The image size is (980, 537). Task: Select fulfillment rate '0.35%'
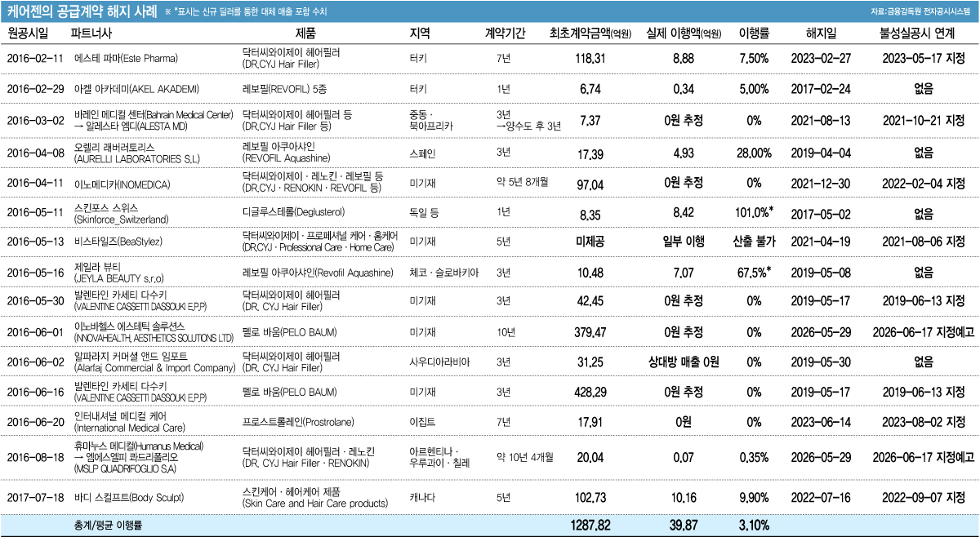pos(755,459)
